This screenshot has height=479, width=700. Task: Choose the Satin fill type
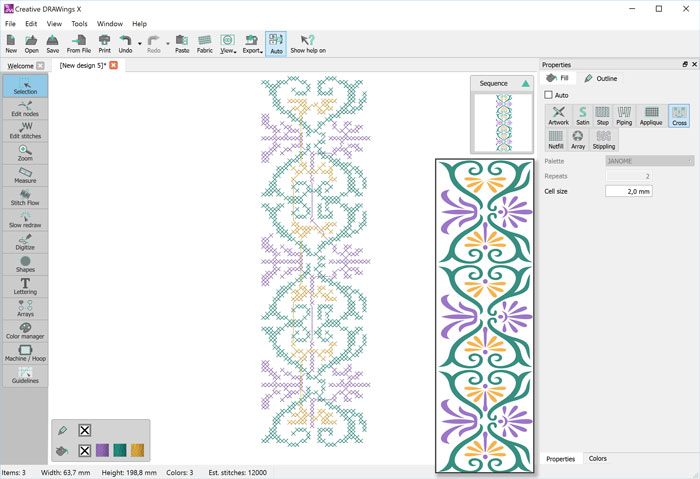click(x=582, y=116)
